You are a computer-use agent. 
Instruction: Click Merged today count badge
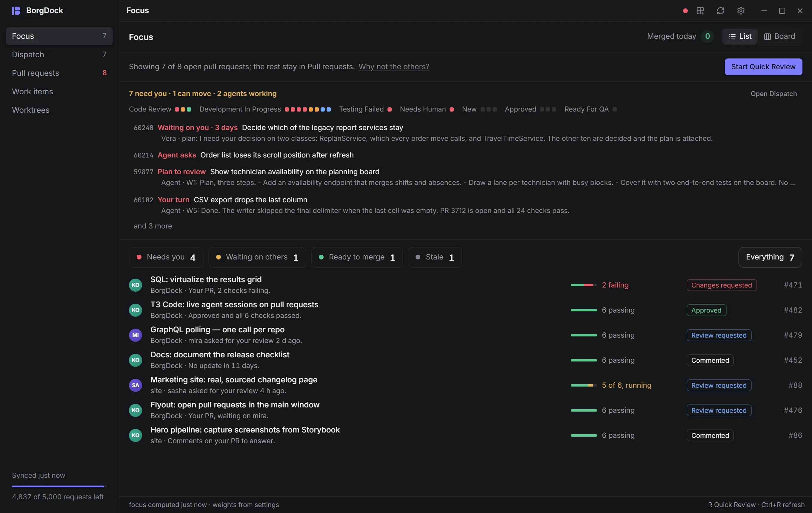pyautogui.click(x=708, y=36)
